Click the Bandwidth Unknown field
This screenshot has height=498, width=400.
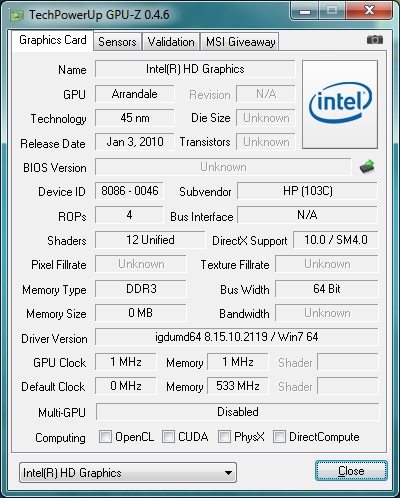(x=327, y=313)
